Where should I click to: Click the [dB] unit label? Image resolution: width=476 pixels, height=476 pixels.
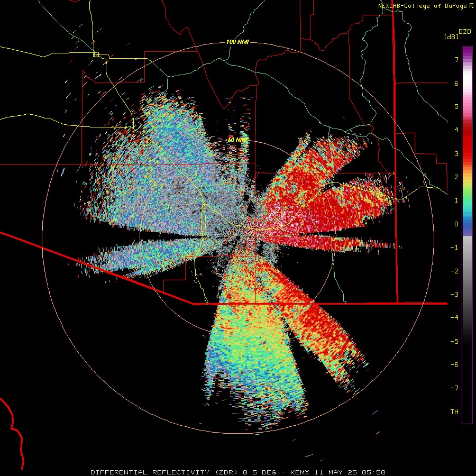(451, 36)
